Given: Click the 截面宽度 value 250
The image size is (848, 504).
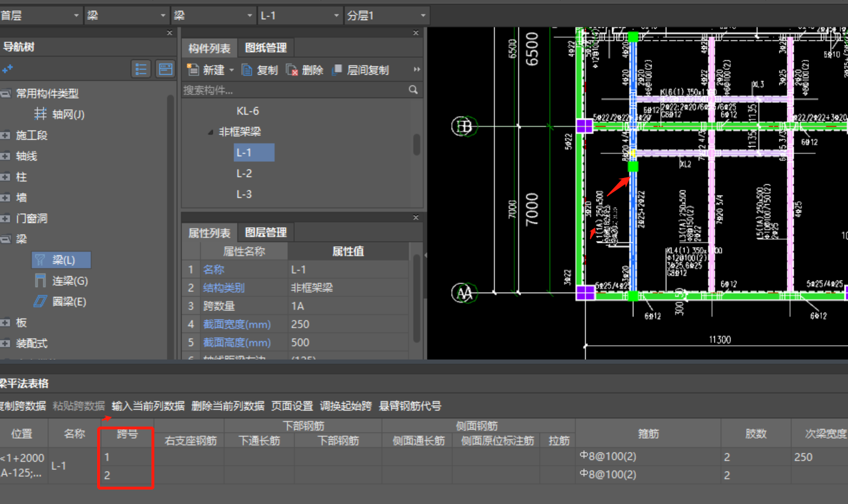Looking at the screenshot, I should coord(348,324).
